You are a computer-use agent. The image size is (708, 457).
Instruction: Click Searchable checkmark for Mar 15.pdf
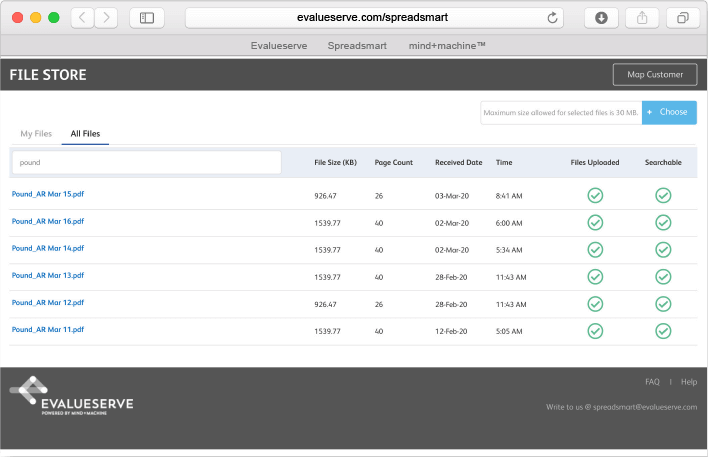[663, 196]
